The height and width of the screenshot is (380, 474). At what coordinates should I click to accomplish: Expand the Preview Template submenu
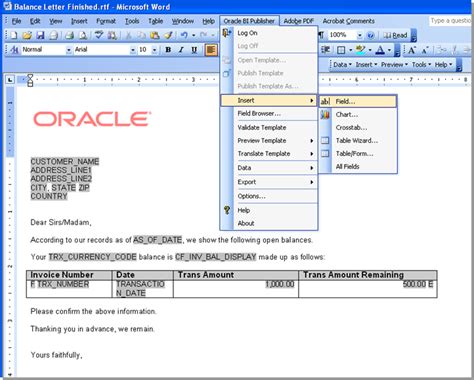269,140
